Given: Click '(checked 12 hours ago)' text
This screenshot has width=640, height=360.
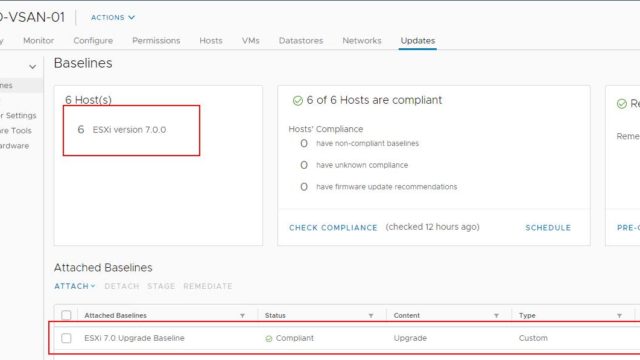Looking at the screenshot, I should (x=432, y=227).
